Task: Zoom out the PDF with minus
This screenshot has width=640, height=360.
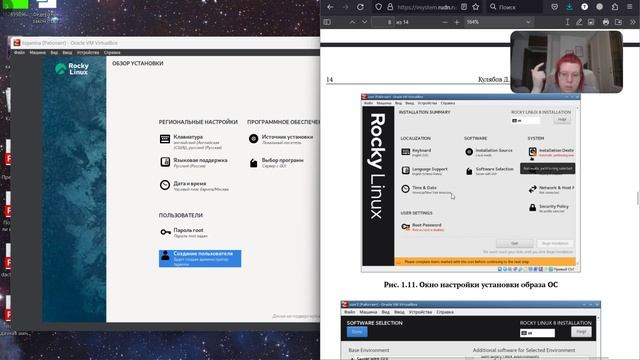Action: pyautogui.click(x=445, y=22)
